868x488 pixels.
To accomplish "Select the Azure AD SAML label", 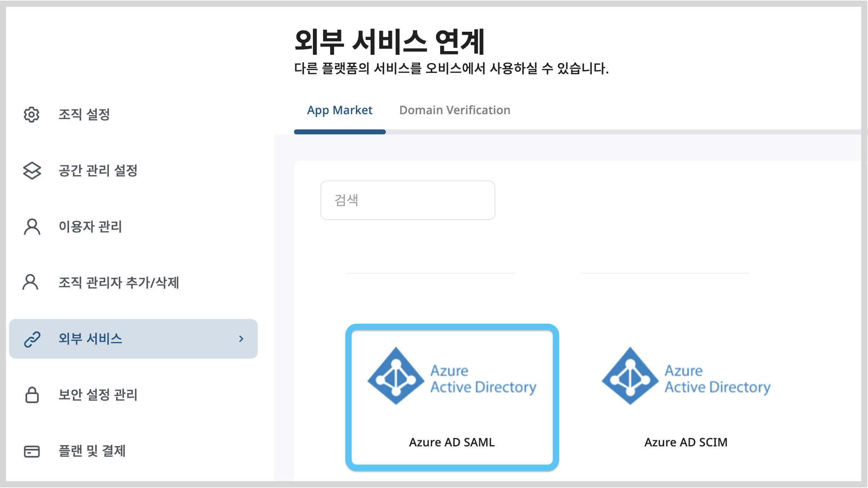I will (452, 442).
